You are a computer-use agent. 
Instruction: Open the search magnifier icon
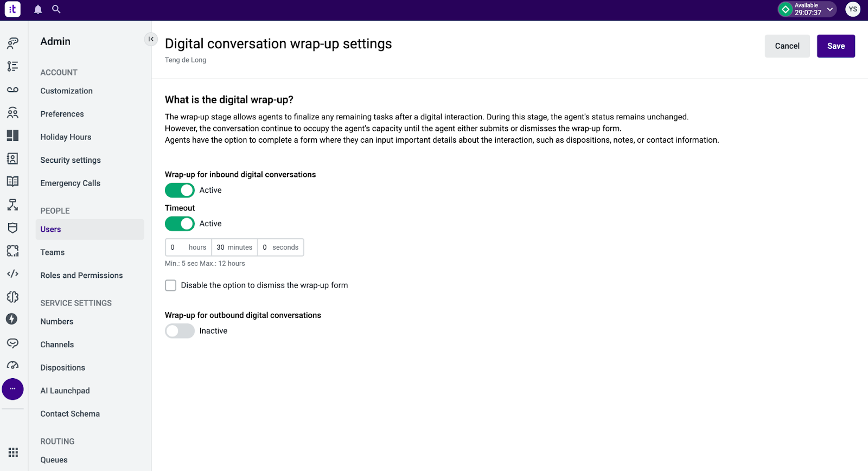(56, 9)
